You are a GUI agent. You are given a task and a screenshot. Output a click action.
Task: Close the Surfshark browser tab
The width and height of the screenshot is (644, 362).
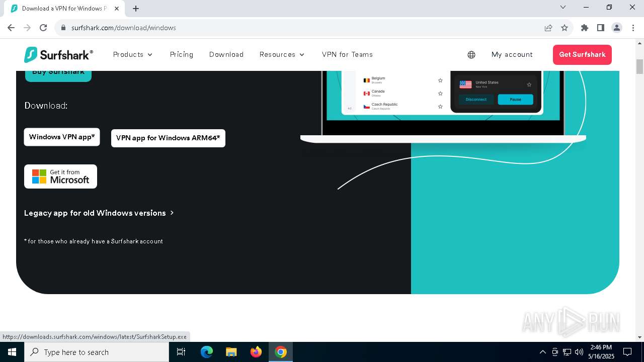[118, 9]
